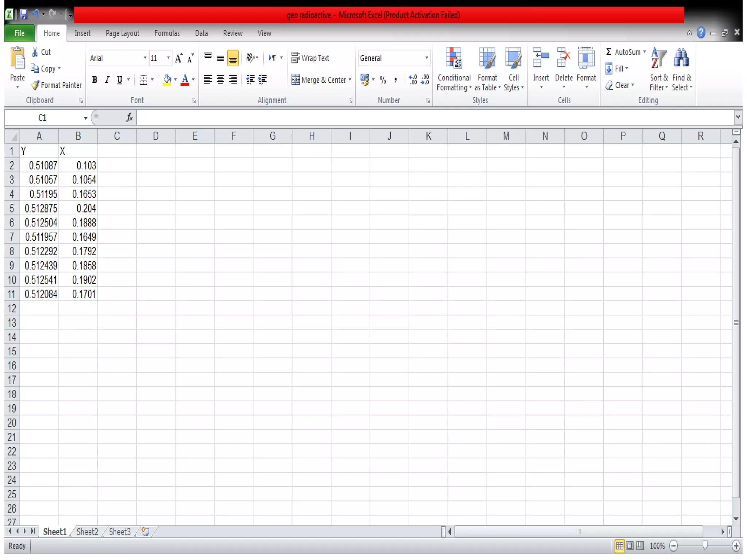Click the Percent Style icon

[x=383, y=79]
